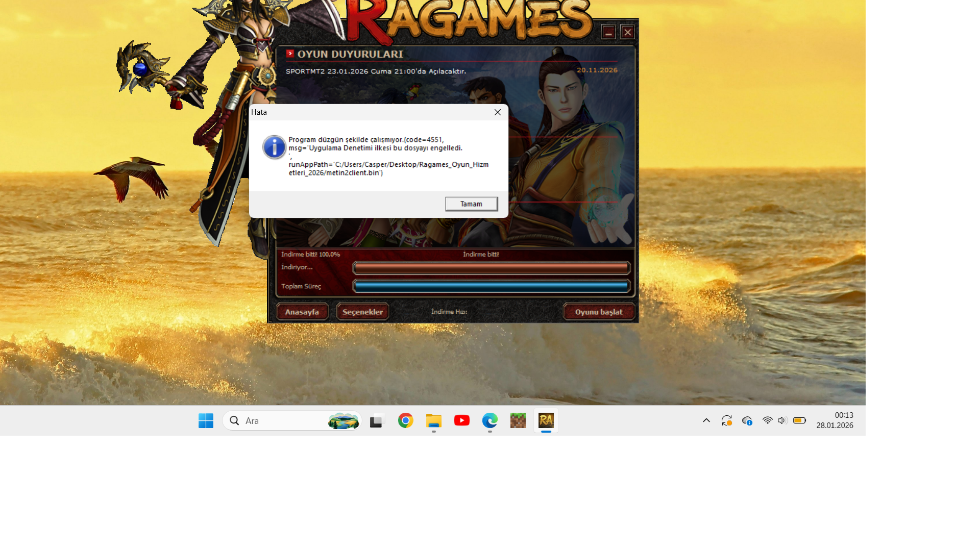Click Oyunu başlat to start game
980x551 pixels.
point(599,312)
